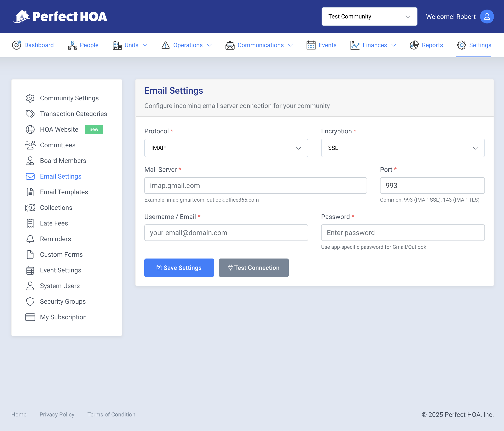This screenshot has width=504, height=431.
Task: Open the Encryption dropdown showing SSL
Action: pos(402,148)
